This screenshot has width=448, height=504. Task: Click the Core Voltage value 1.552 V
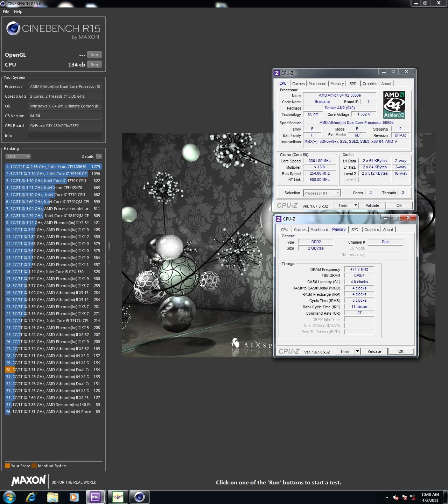pos(364,114)
